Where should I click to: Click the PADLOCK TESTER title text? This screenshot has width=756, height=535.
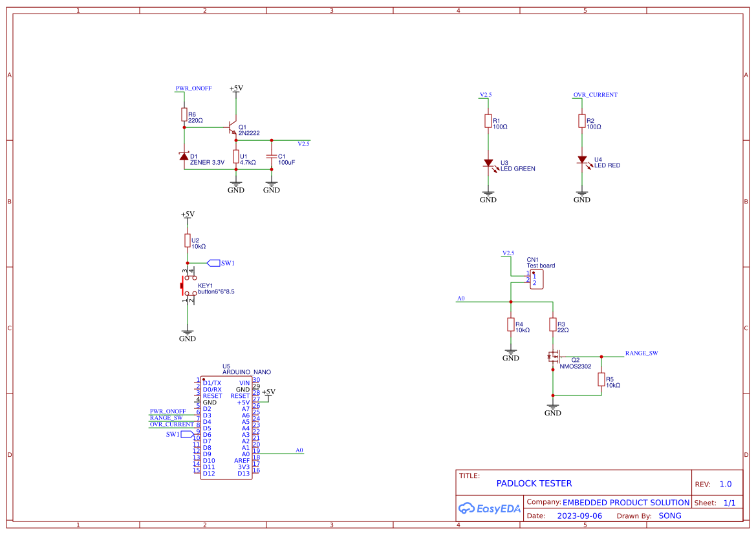point(535,483)
